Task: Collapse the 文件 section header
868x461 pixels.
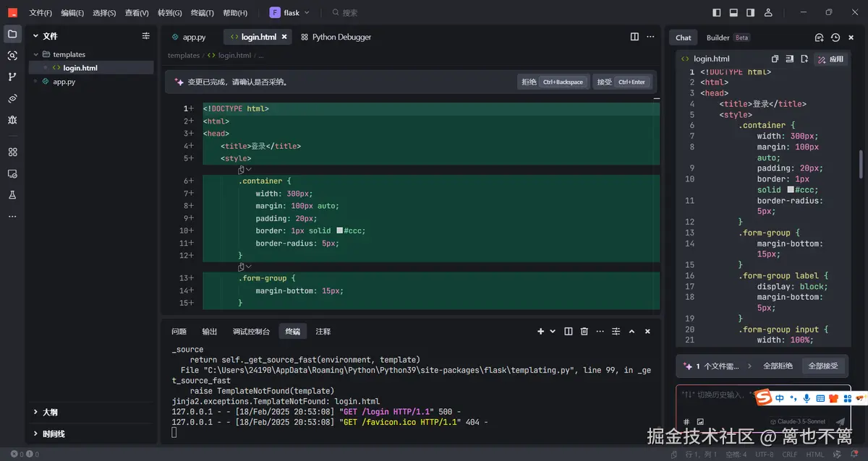Action: pyautogui.click(x=45, y=35)
